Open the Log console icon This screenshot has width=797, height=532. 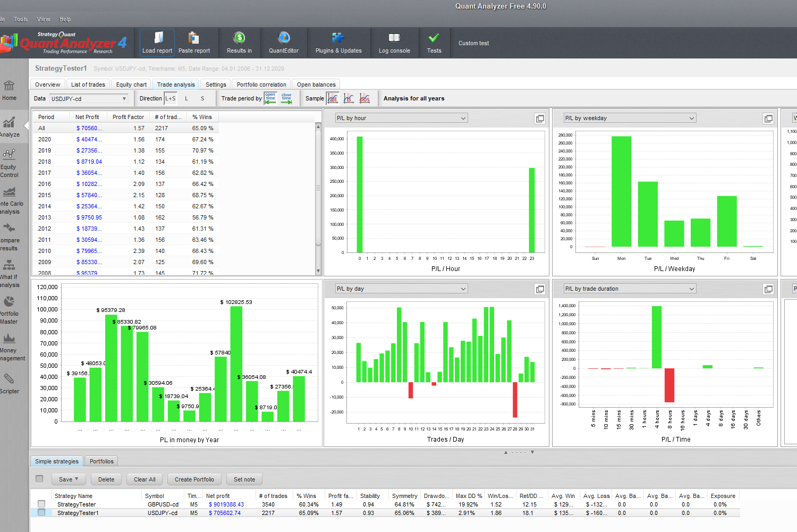click(x=394, y=38)
